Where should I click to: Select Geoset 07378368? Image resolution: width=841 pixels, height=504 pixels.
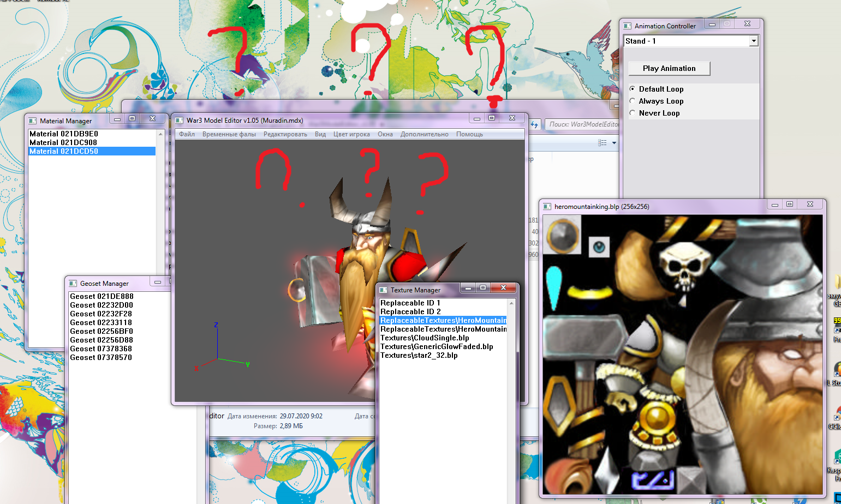(101, 349)
